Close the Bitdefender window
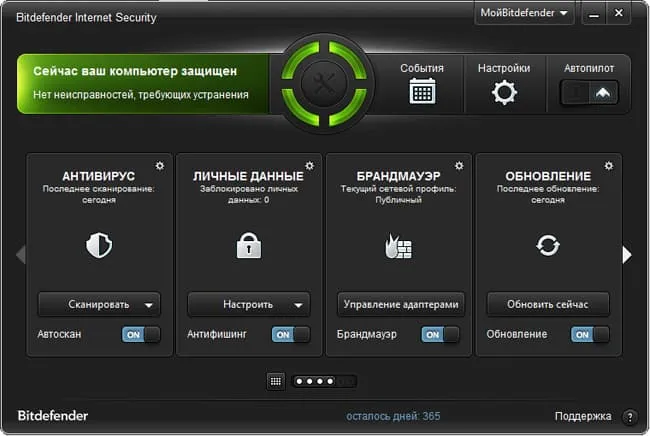Viewport: 650px width, 436px height. point(618,13)
